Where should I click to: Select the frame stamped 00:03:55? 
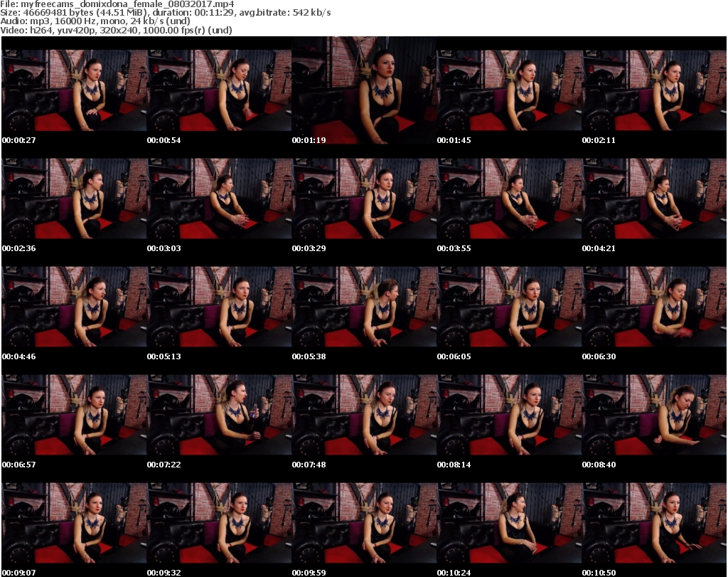tap(509, 198)
